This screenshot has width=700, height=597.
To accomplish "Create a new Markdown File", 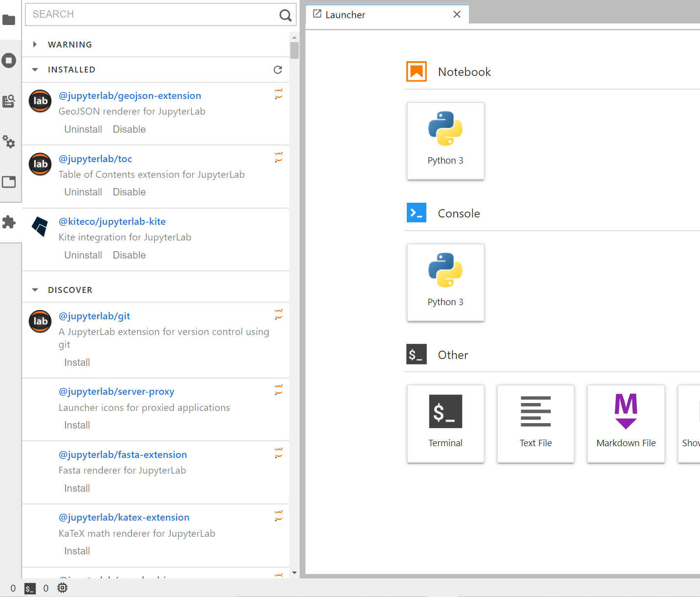I will coord(626,424).
